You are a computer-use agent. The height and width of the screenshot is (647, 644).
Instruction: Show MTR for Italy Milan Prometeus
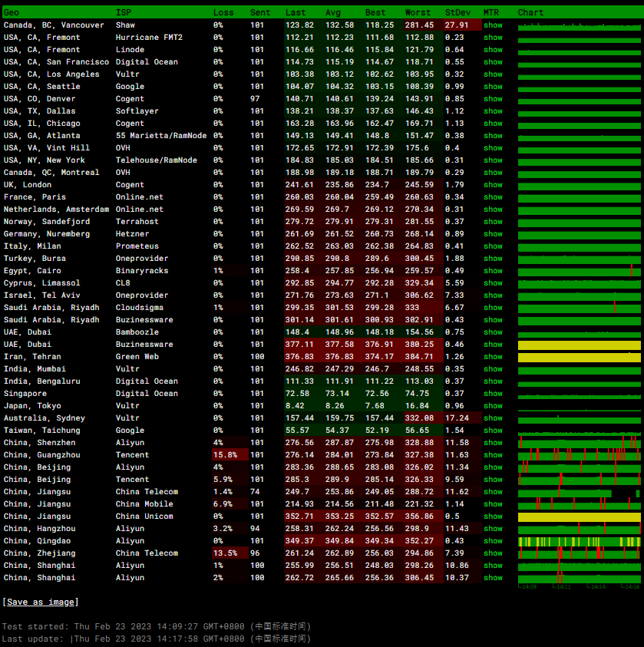pyautogui.click(x=493, y=246)
